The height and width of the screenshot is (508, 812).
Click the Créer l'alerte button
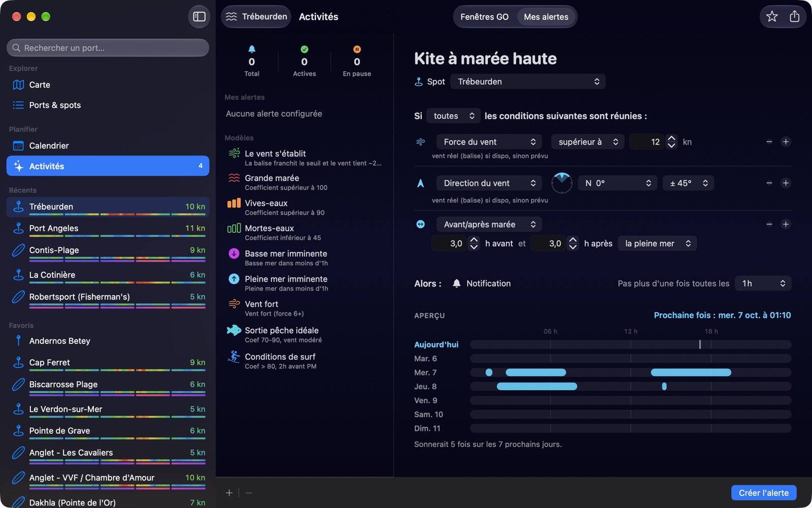[x=763, y=493]
